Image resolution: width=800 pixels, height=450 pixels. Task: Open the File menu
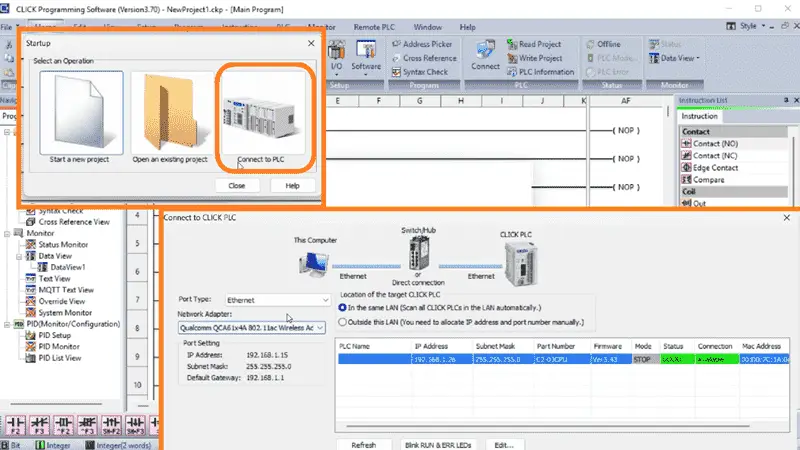coord(7,27)
